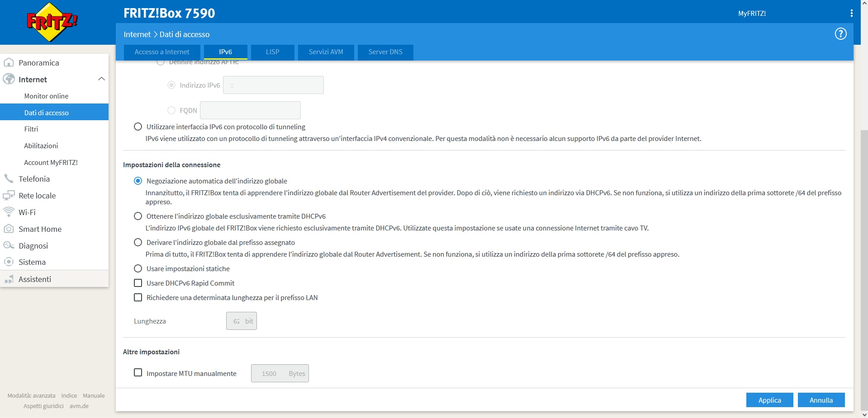Screen dimensions: 868x418
Task: Select Indirizzo IPv6 radio button
Action: (x=171, y=85)
